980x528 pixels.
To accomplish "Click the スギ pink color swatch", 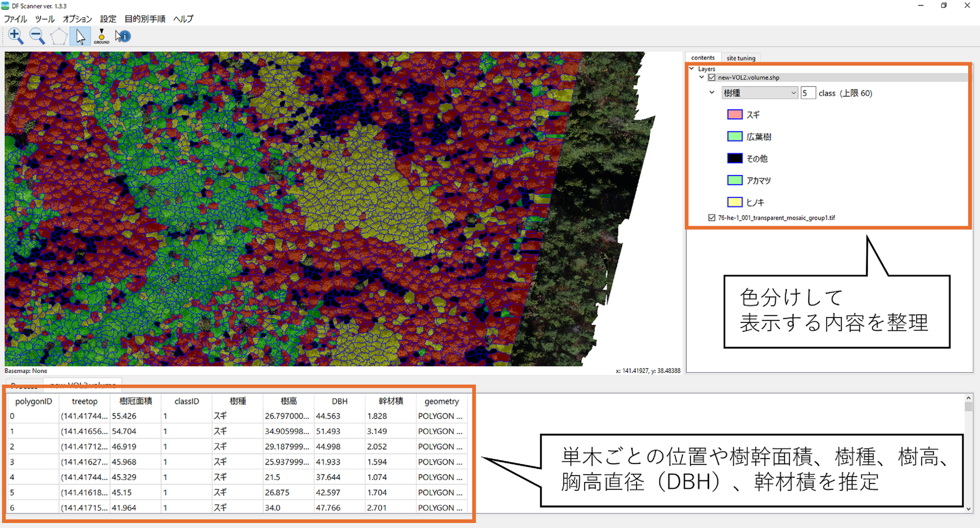I will click(734, 114).
